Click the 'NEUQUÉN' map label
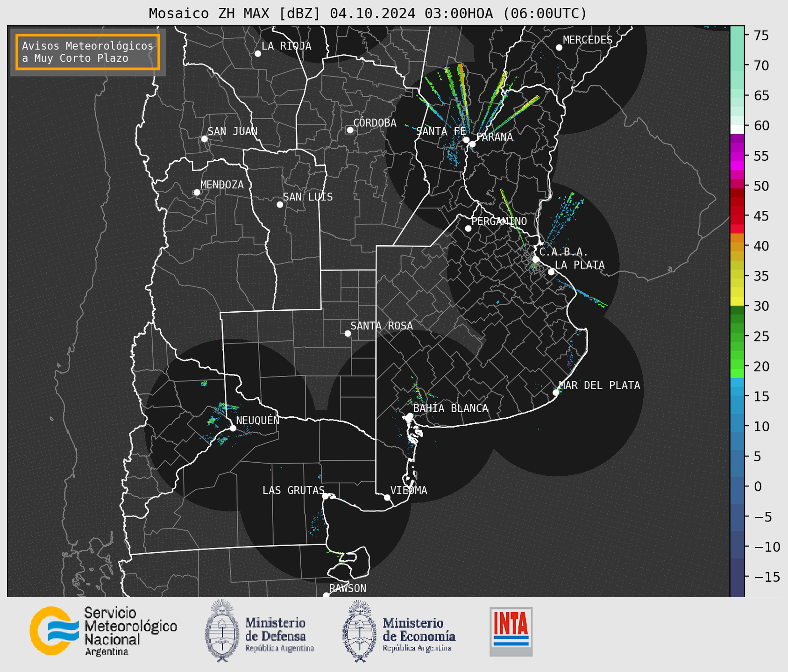Image resolution: width=788 pixels, height=672 pixels. (x=257, y=421)
